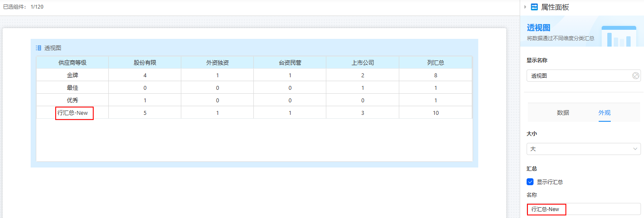This screenshot has width=644, height=218.
Task: Click the 股份有限 value 1 in 优秀 row
Action: tap(145, 100)
